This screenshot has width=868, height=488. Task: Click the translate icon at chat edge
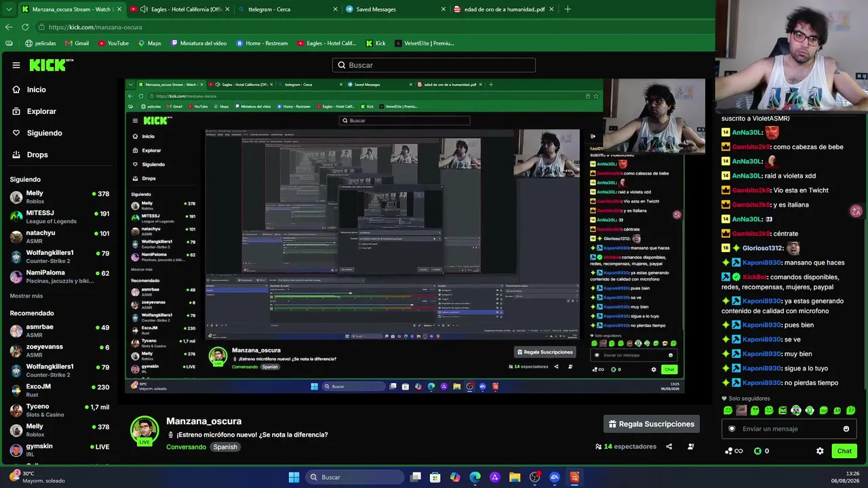pyautogui.click(x=856, y=211)
